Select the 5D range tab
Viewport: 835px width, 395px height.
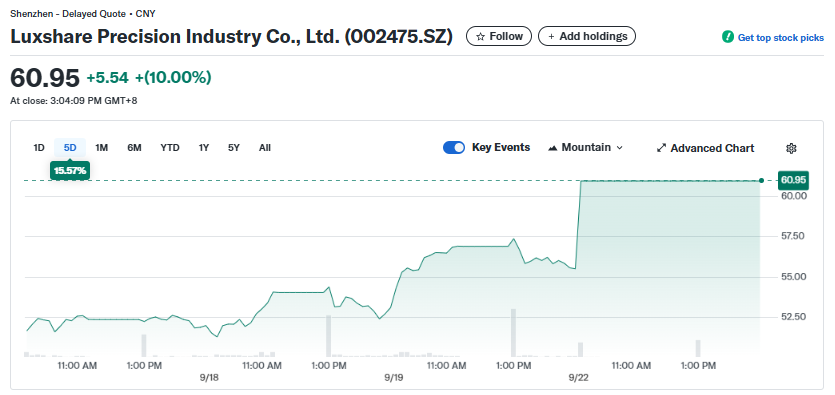pyautogui.click(x=70, y=148)
